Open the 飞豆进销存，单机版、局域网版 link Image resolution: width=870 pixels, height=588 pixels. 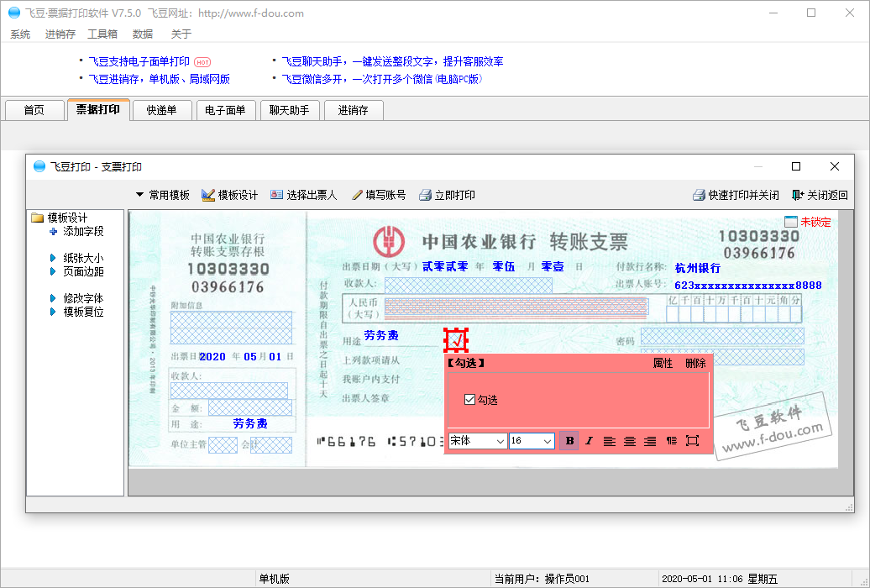(160, 80)
